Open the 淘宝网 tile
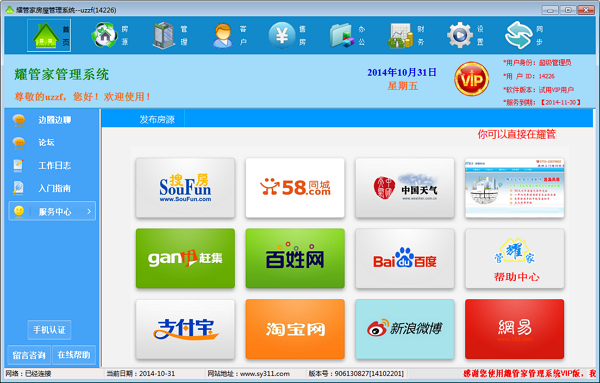 pyautogui.click(x=295, y=329)
